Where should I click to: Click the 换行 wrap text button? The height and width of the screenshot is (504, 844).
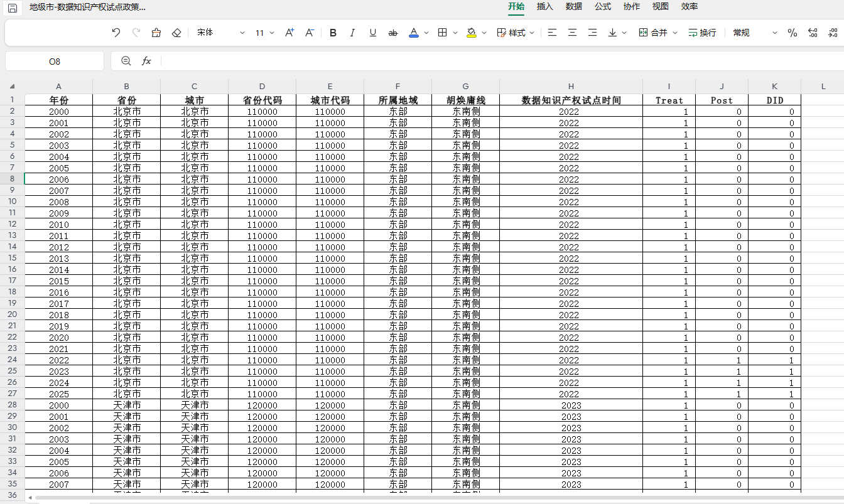coord(702,33)
